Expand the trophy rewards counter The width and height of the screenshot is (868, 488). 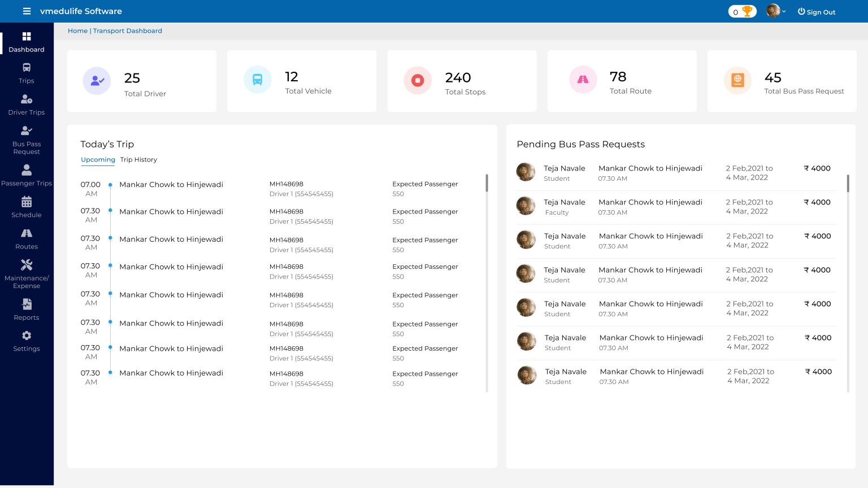tap(742, 11)
